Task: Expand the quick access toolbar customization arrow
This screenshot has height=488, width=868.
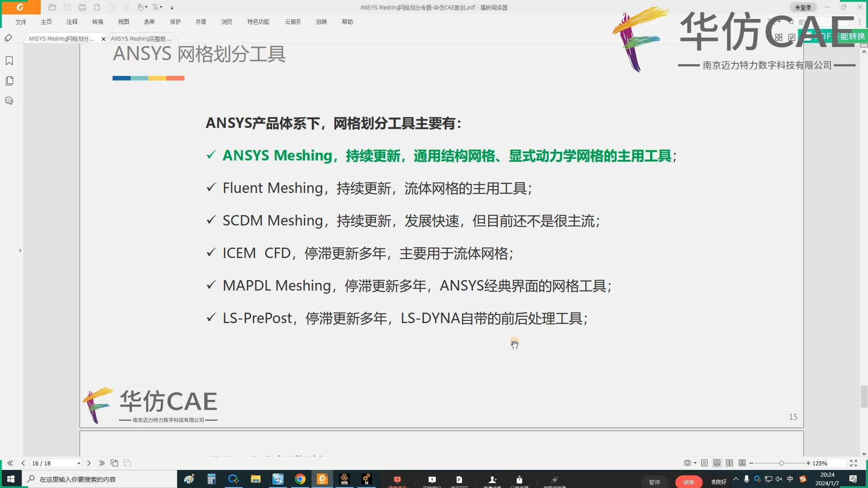Action: pos(172,8)
